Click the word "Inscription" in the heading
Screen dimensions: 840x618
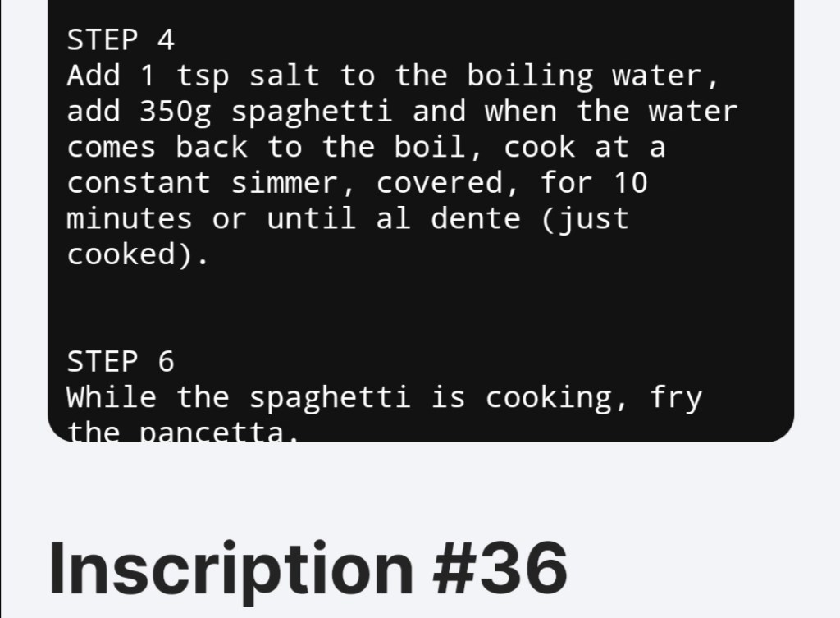[231, 568]
